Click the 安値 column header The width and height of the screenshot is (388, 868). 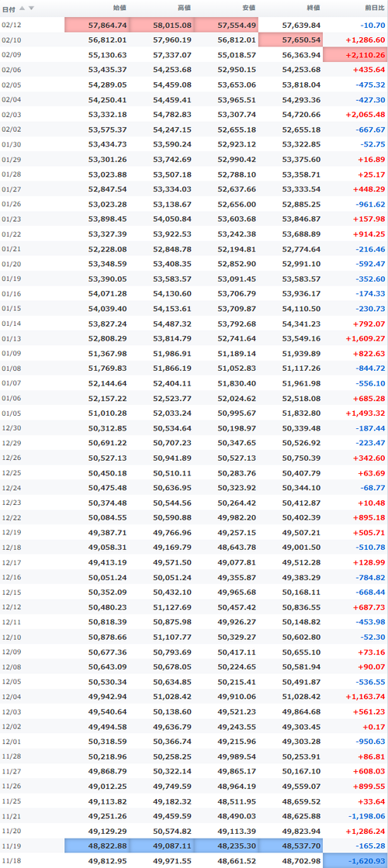click(x=248, y=8)
